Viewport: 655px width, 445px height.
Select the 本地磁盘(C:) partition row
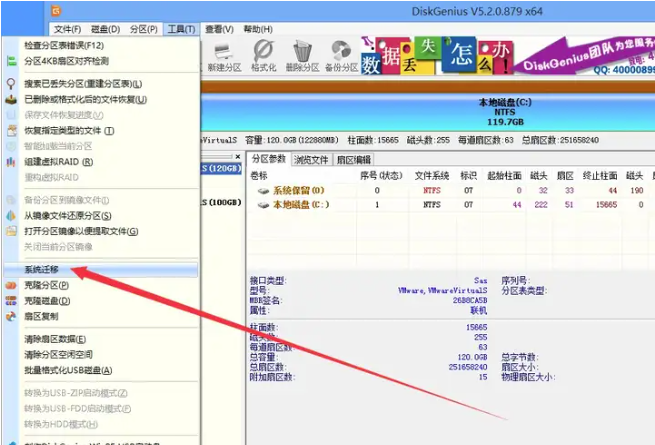452,205
